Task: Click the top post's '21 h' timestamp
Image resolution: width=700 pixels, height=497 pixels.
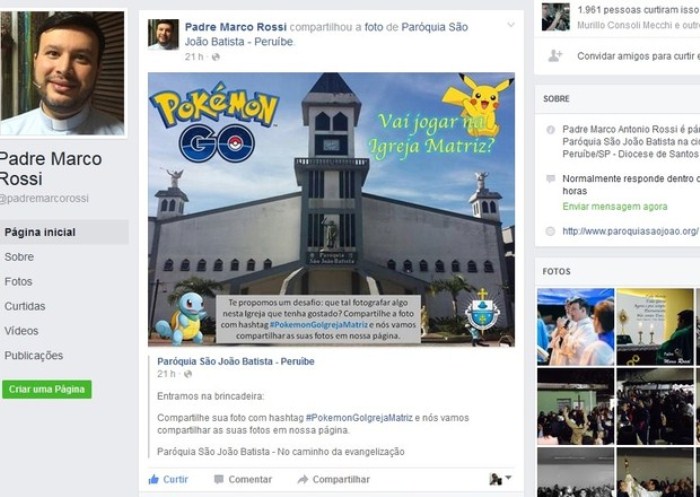Action: tap(194, 57)
